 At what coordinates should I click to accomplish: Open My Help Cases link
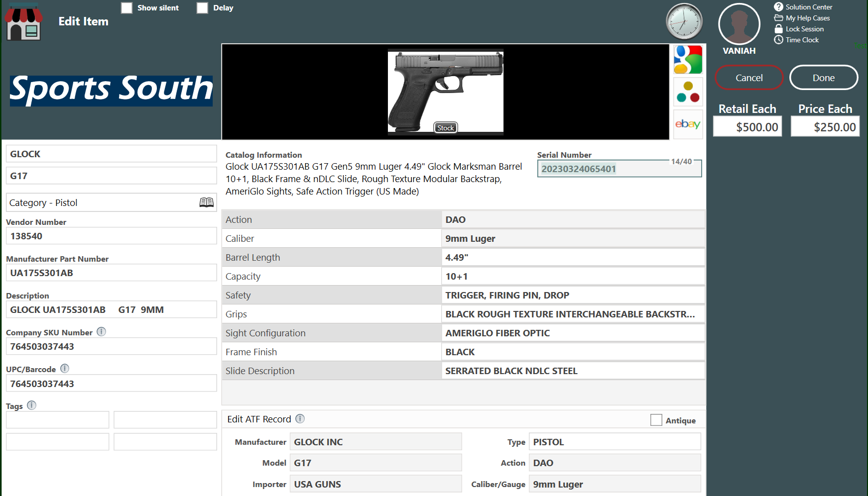[x=808, y=18]
